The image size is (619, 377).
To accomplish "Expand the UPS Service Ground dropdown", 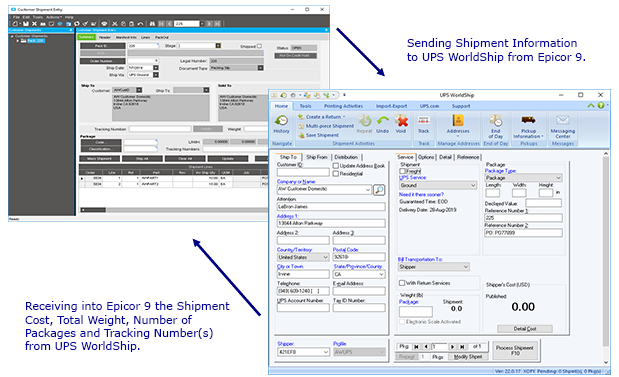I will [438, 185].
